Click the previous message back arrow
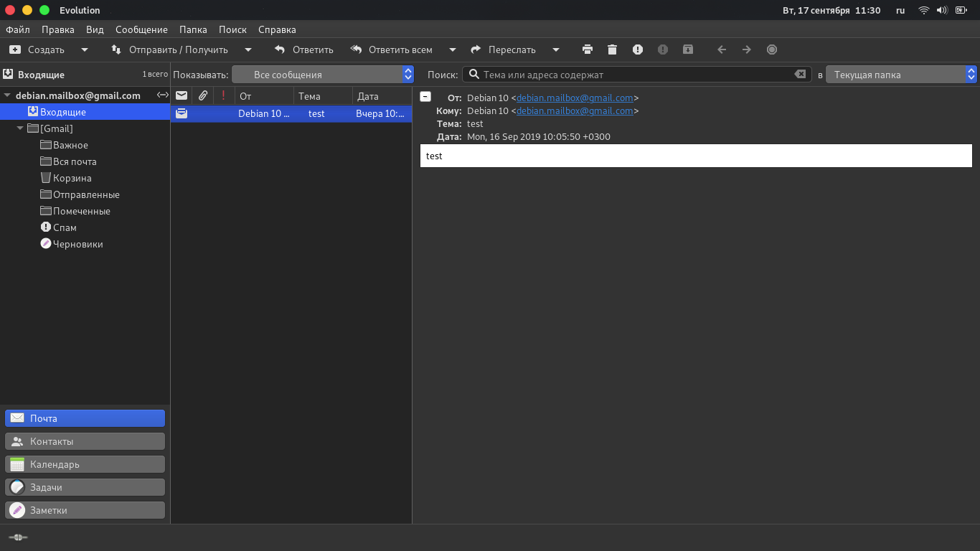 tap(722, 50)
